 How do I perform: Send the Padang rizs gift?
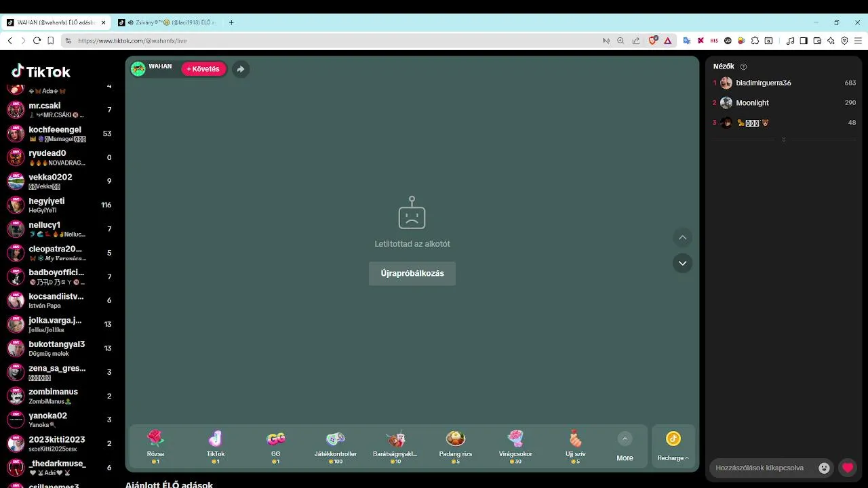(455, 447)
